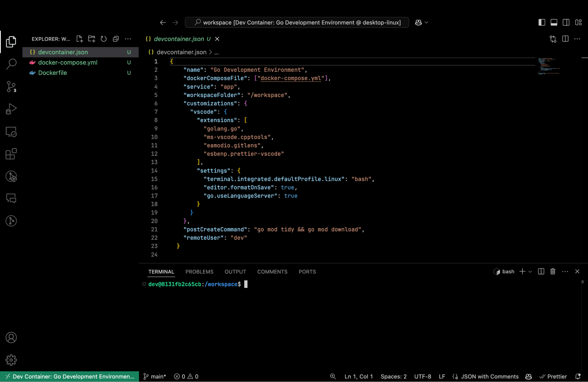Open docker-compose.yml in the file tree
588x382 pixels.
point(80,62)
